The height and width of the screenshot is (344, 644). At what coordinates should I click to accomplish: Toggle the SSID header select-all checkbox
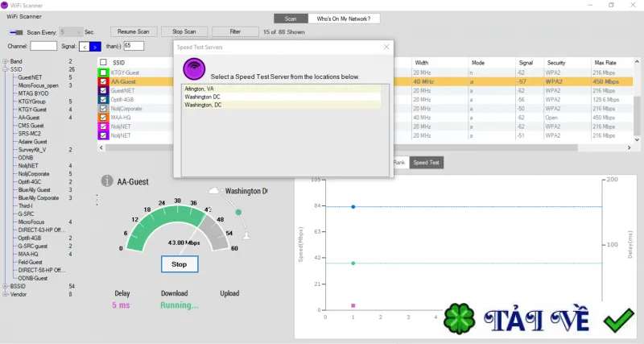103,62
